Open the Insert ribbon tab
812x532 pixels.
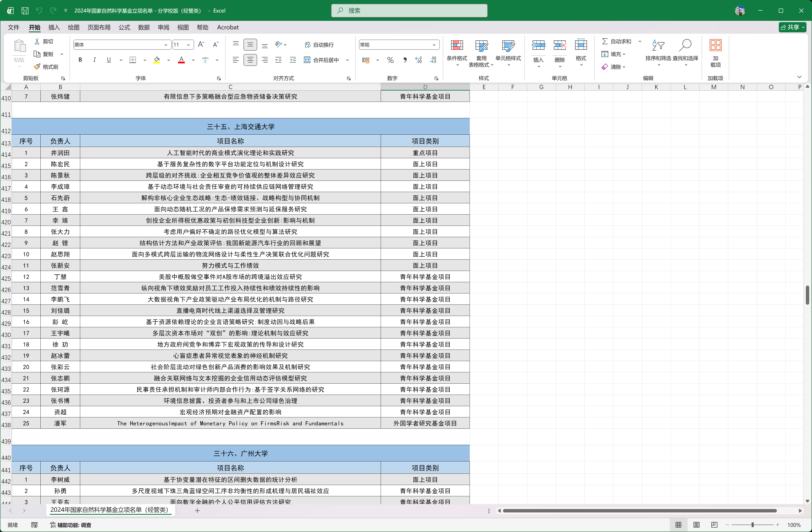[x=54, y=27]
